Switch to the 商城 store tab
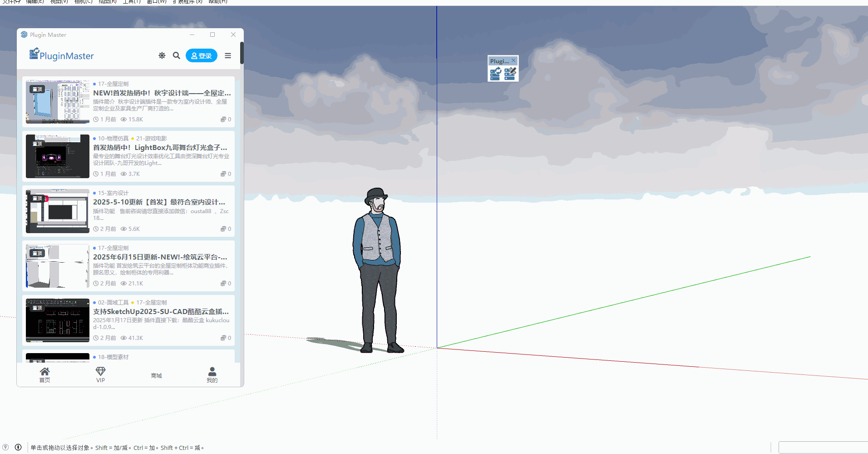 pos(156,375)
